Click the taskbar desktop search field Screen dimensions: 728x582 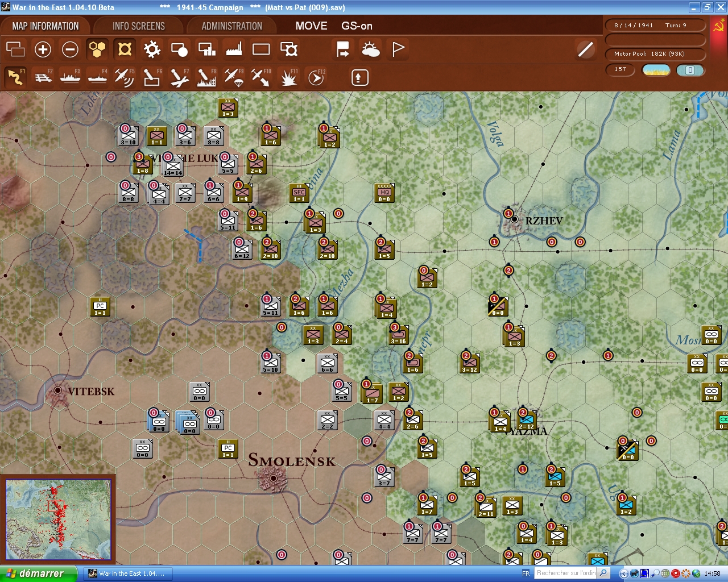[x=566, y=573]
